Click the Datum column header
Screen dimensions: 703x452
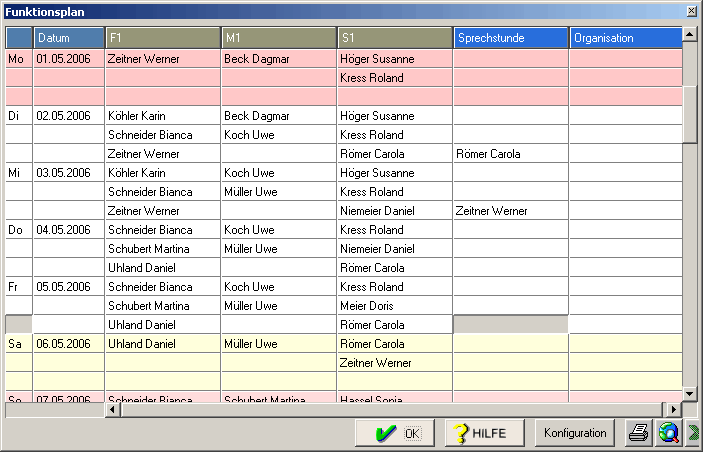(x=69, y=38)
